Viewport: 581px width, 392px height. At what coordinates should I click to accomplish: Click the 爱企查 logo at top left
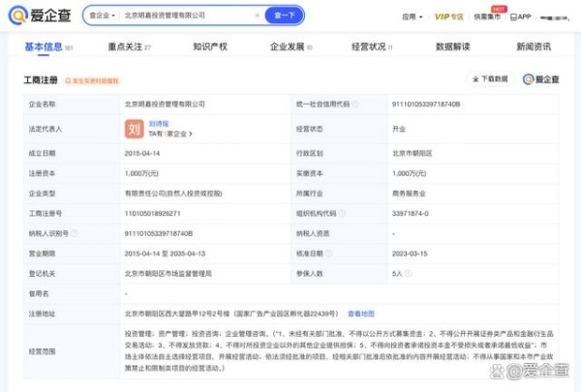(40, 15)
